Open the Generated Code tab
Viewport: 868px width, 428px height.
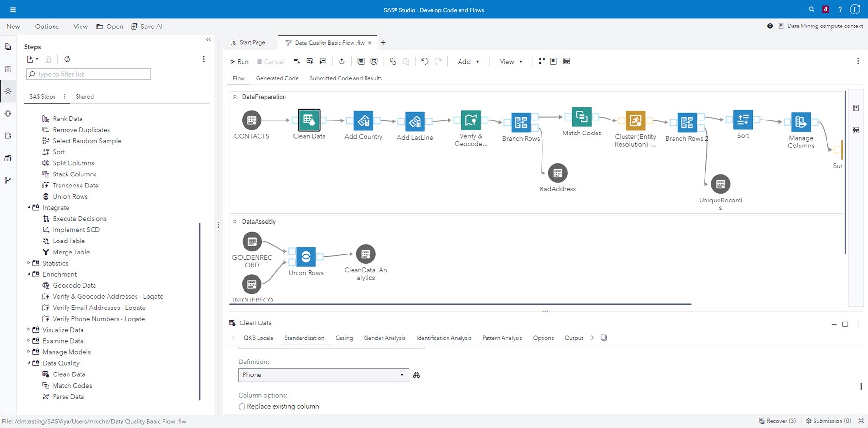coord(277,78)
